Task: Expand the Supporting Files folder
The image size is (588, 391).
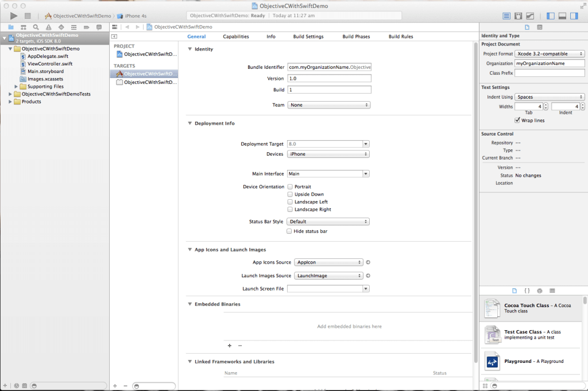Action: (16, 87)
